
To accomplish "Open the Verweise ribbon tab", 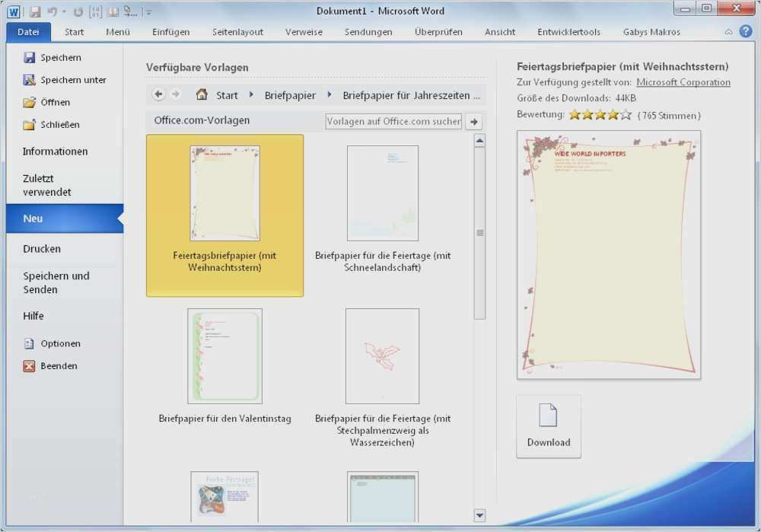I will 304,32.
